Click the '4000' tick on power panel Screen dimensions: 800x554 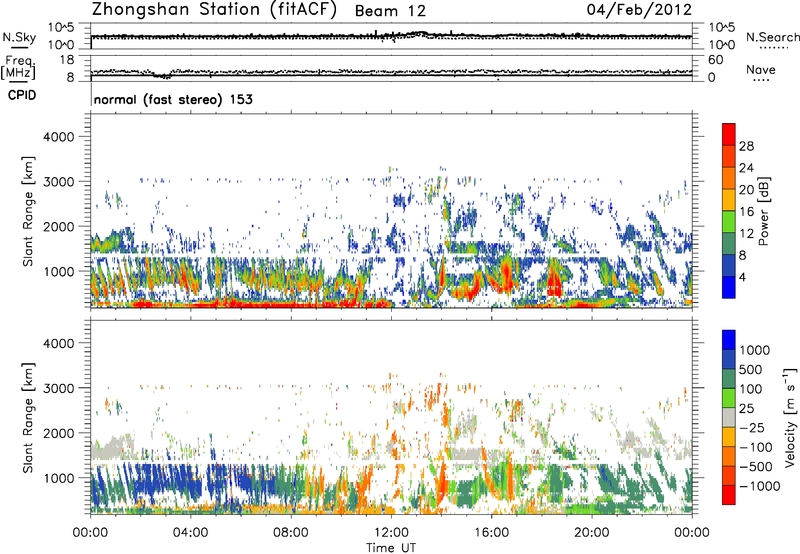coord(58,137)
